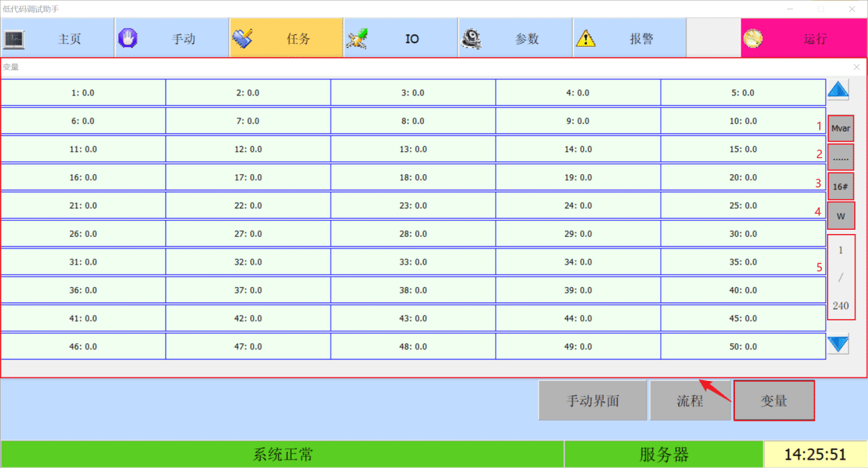The height and width of the screenshot is (468, 868).
Task: Toggle the W write mode button
Action: 841,216
